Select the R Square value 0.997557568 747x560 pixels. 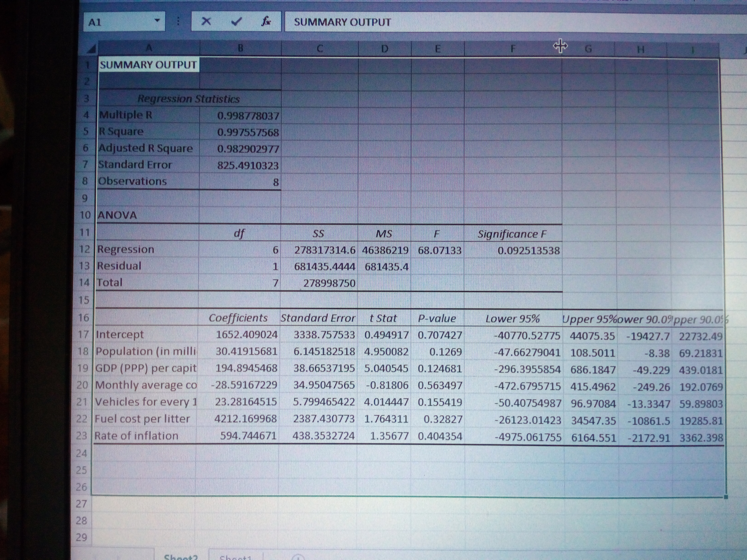pyautogui.click(x=248, y=132)
